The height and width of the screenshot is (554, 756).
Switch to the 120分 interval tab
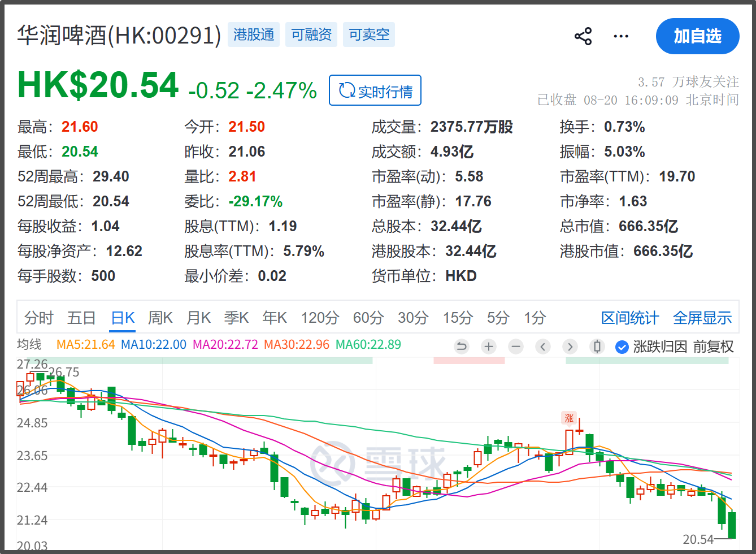click(x=320, y=318)
